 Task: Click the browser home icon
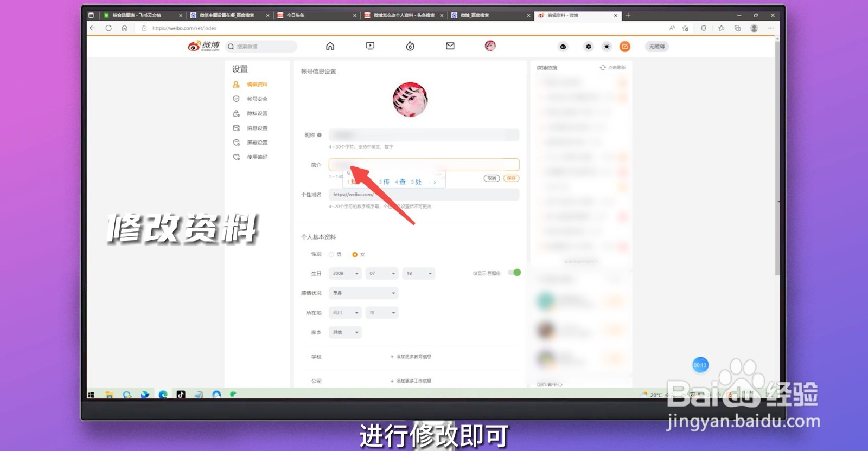point(124,28)
